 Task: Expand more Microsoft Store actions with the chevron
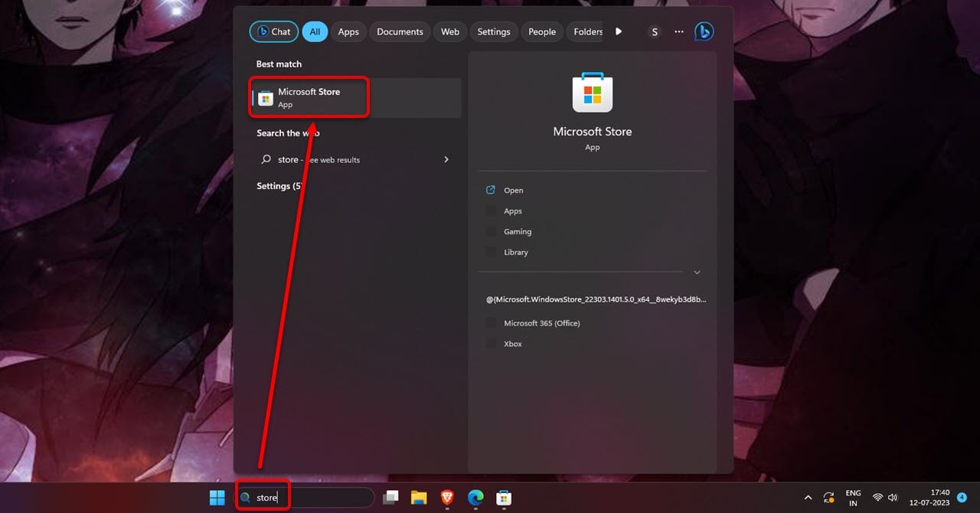[x=697, y=272]
